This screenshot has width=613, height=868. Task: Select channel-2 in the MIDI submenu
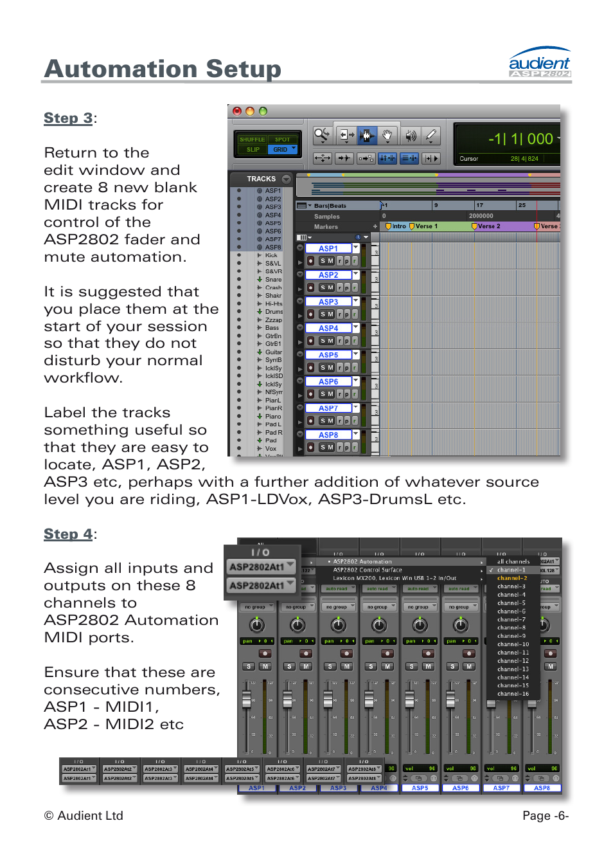tap(513, 578)
